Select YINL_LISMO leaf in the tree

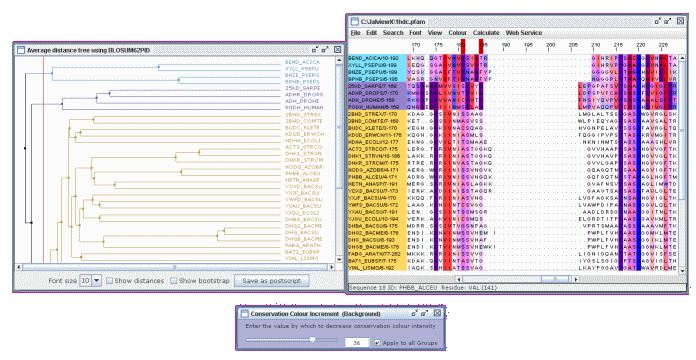(x=302, y=258)
